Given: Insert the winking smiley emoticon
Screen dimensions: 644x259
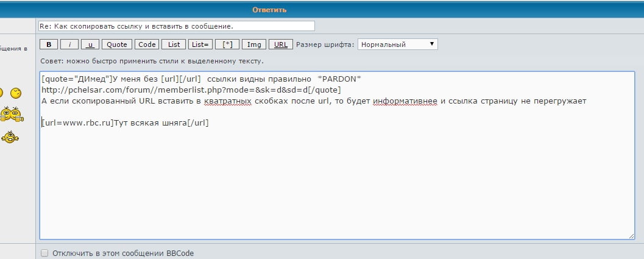Looking at the screenshot, I should (x=16, y=93).
